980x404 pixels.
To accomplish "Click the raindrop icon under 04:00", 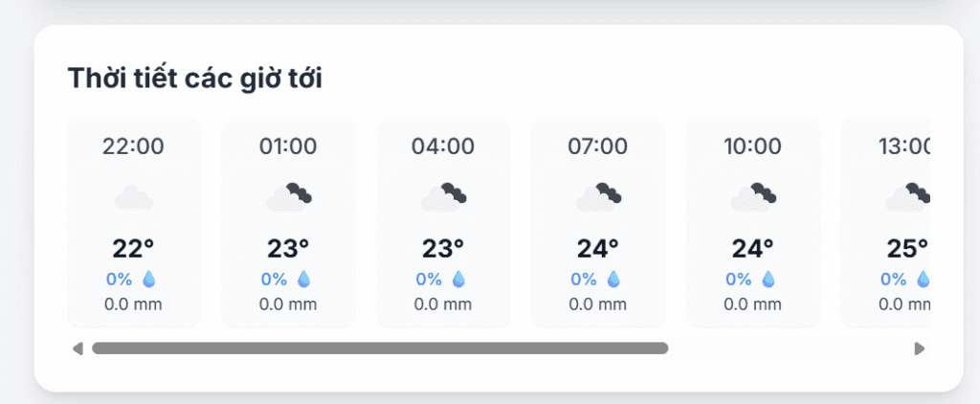I will click(458, 280).
